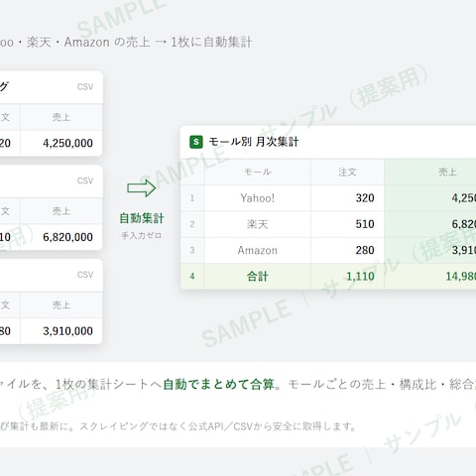Screen dimensions: 476x476
Task: Click row number 1 in summary table
Action: point(192,198)
